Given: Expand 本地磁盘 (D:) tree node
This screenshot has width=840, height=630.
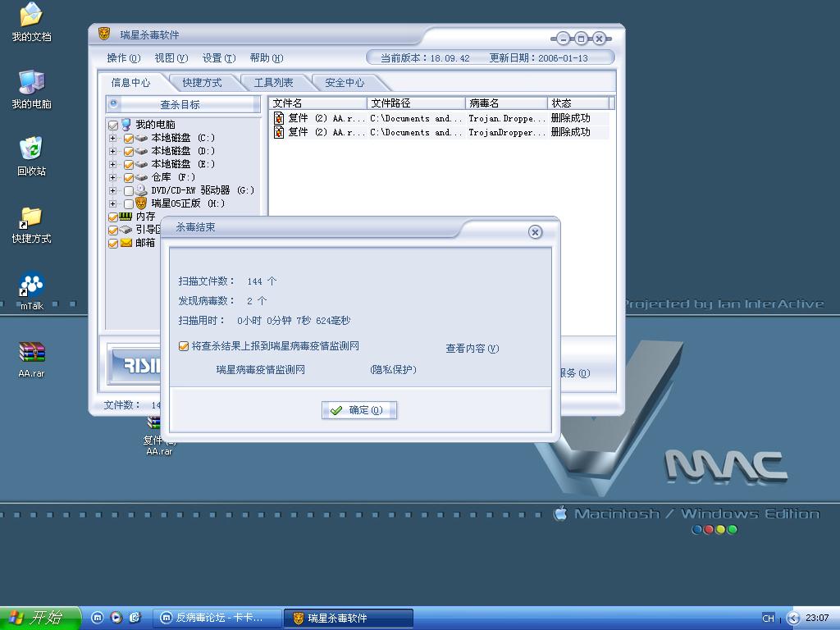Looking at the screenshot, I should point(112,151).
